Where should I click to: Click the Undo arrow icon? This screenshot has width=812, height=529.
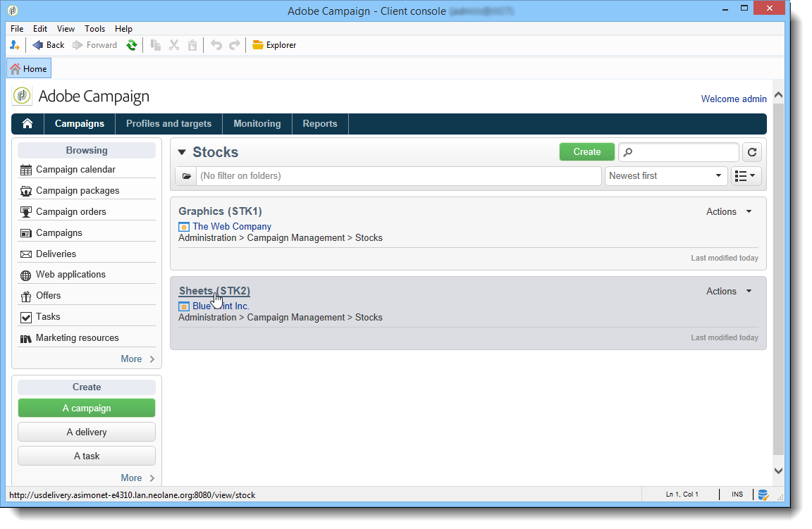click(216, 45)
